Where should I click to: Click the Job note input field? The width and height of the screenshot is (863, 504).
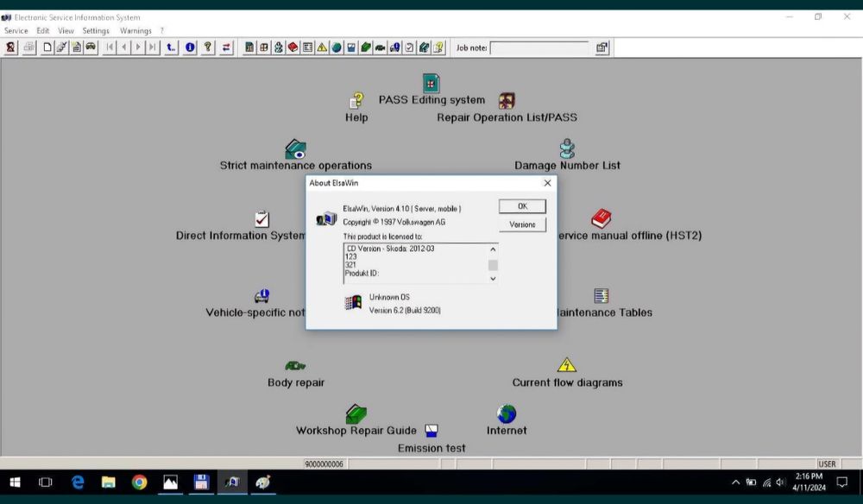pos(539,47)
